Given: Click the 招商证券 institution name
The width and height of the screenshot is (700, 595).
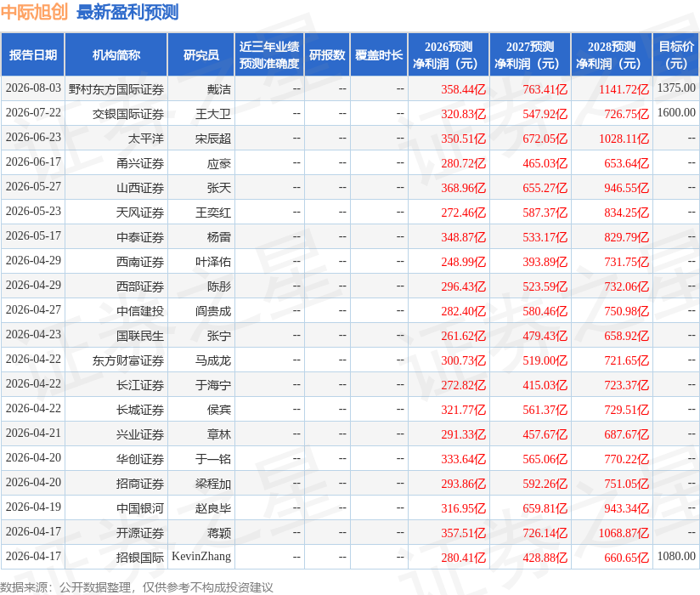Looking at the screenshot, I should 140,484.
